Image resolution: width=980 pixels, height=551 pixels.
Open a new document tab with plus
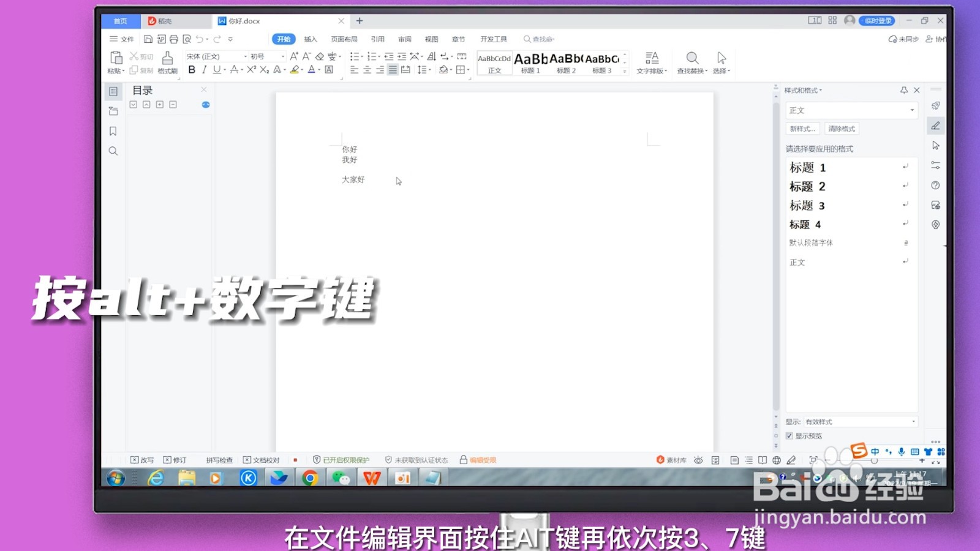[x=360, y=21]
